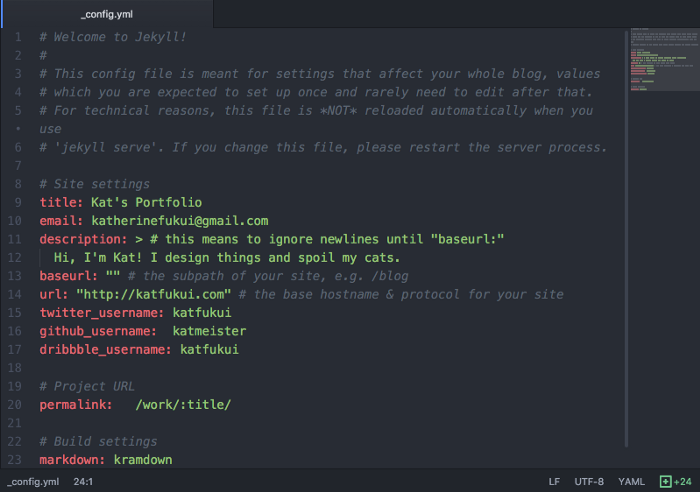700x492 pixels.
Task: Place cursor on 'permalink:' key
Action: (x=75, y=404)
